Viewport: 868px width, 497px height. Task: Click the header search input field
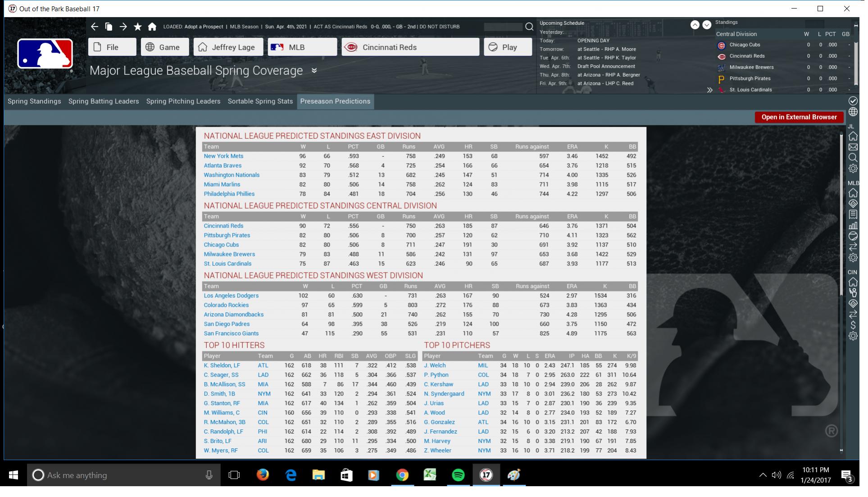pyautogui.click(x=503, y=27)
